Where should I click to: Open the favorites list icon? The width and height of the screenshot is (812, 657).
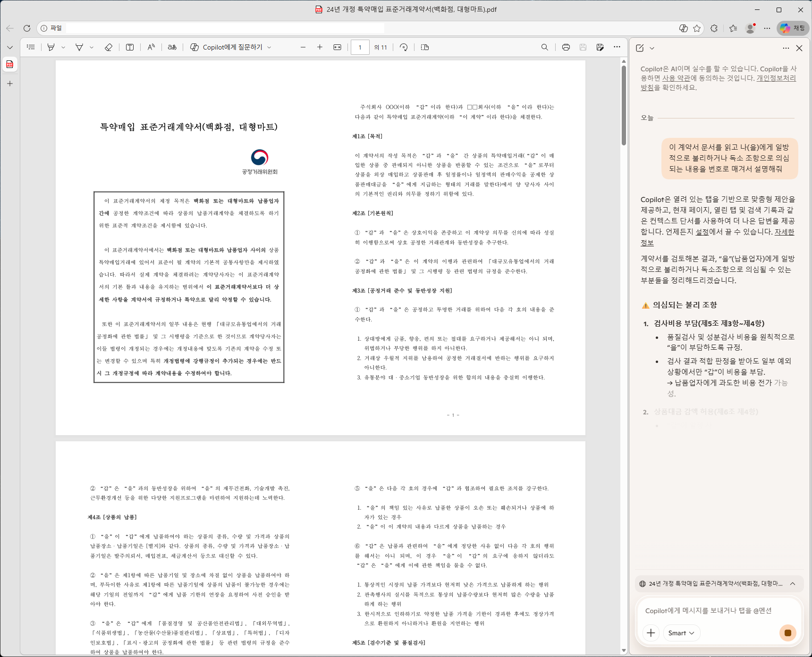click(733, 28)
